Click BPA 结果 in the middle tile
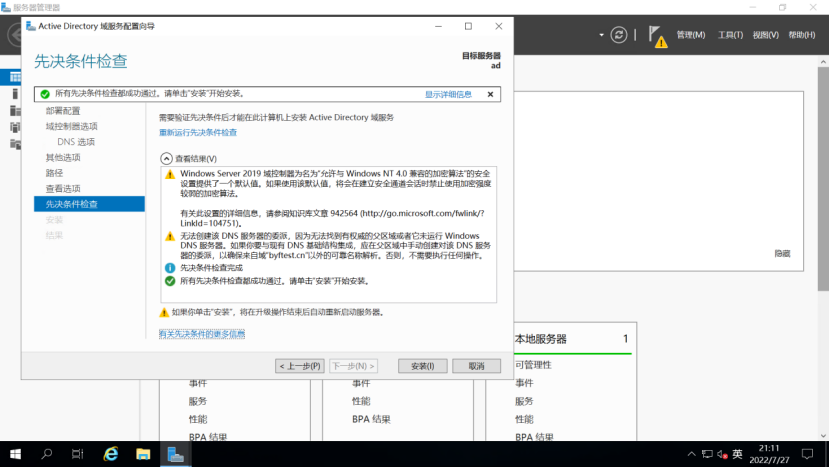This screenshot has width=830, height=467. pos(371,419)
